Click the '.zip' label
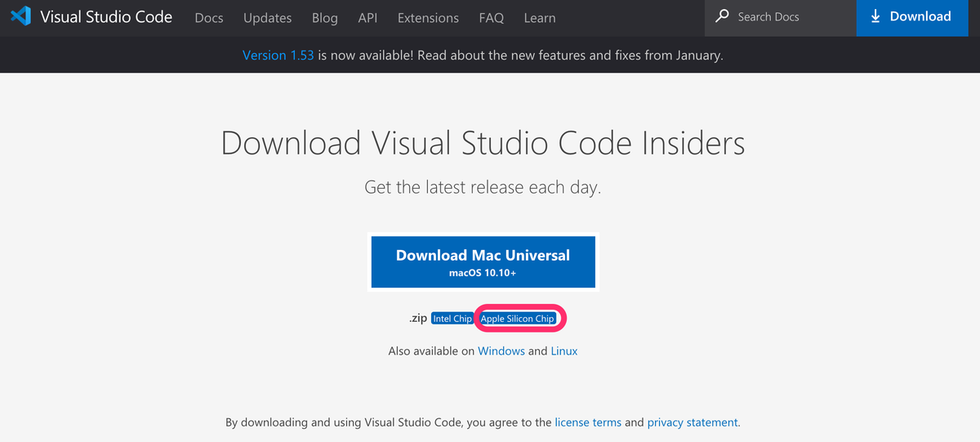The height and width of the screenshot is (442, 980). [x=418, y=319]
